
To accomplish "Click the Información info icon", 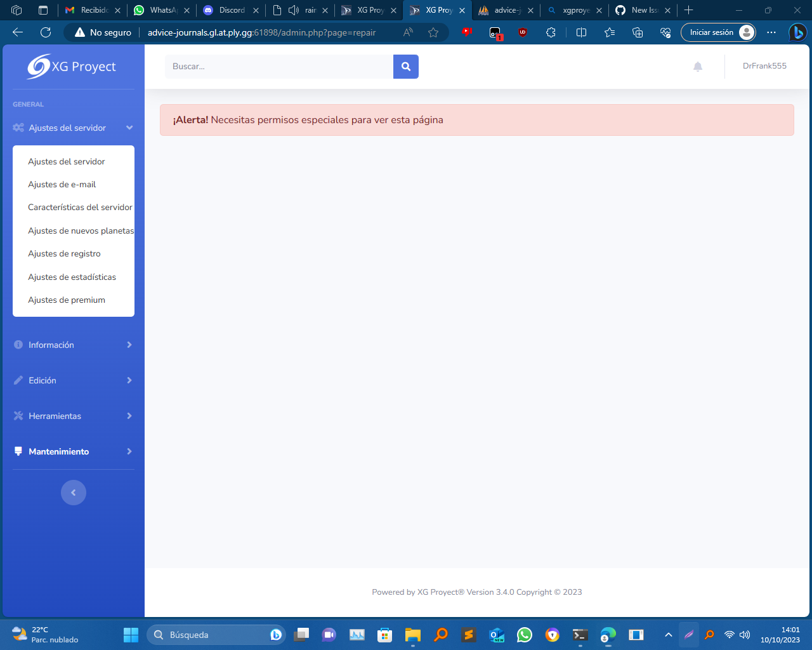I will (17, 345).
